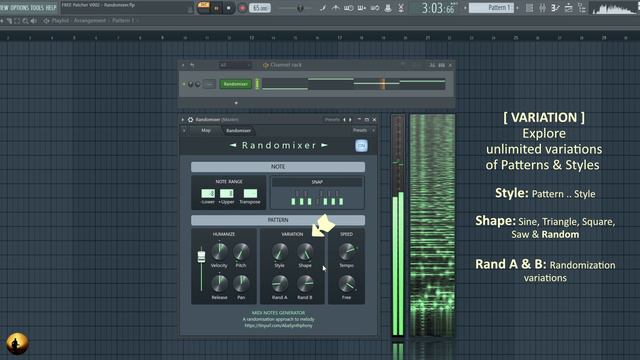Click the Rand B knob
This screenshot has height=360, width=640.
click(x=305, y=283)
